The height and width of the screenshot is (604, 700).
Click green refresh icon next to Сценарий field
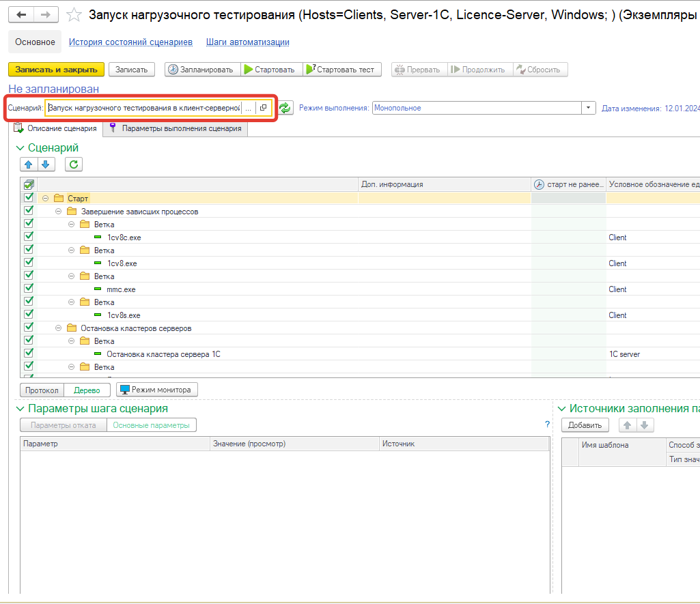(285, 108)
